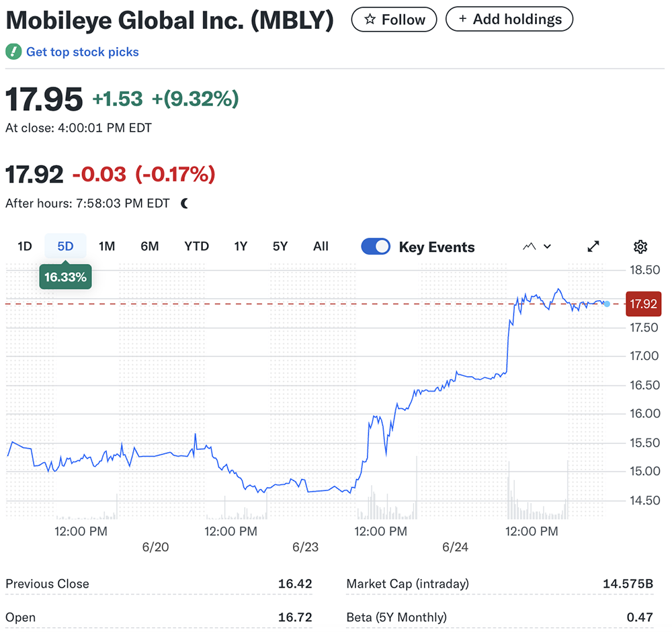
Task: Click the 17.92 red price marker
Action: tap(643, 304)
